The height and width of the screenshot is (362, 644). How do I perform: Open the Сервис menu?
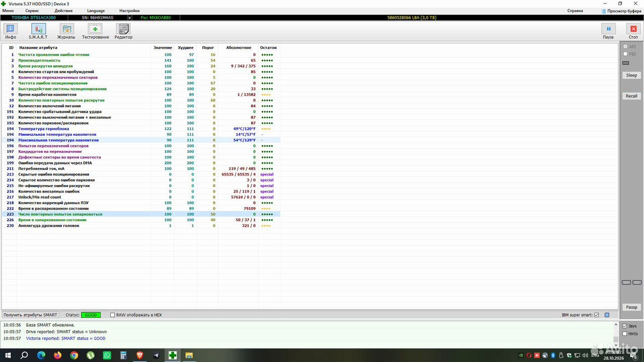click(32, 11)
